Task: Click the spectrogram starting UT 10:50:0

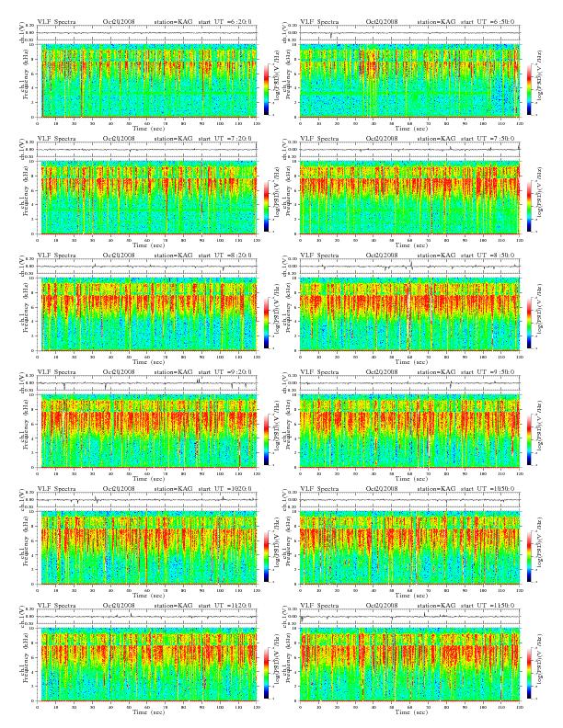Action: (x=409, y=548)
